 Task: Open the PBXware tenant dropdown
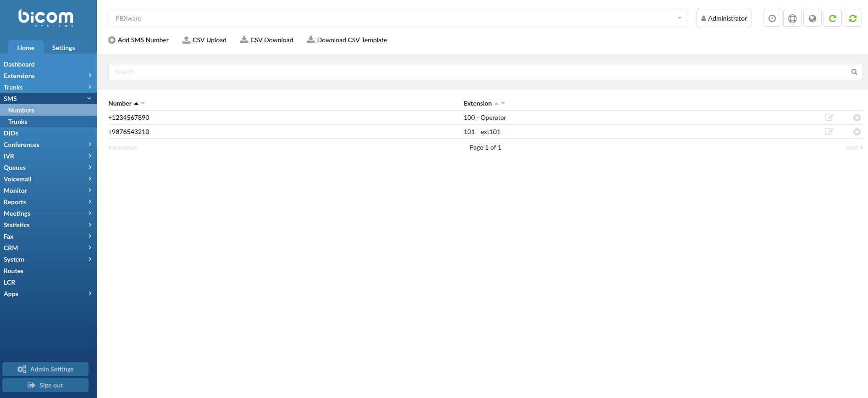click(x=398, y=18)
